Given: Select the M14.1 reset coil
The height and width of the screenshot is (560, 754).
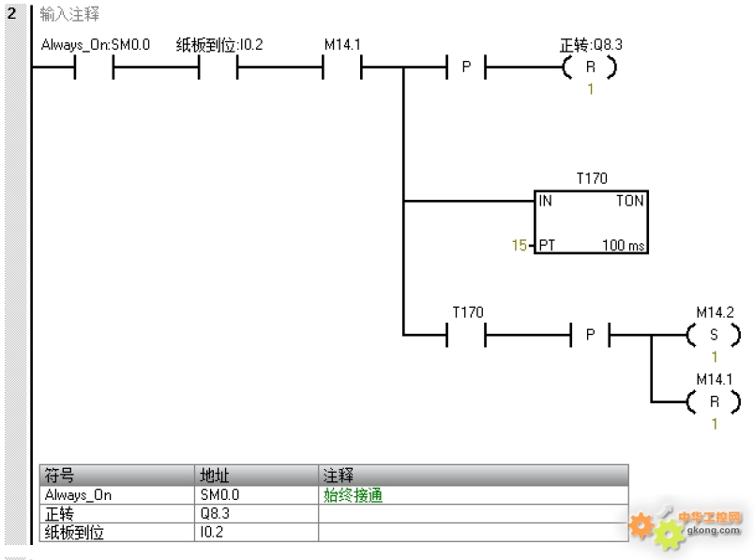Looking at the screenshot, I should [714, 401].
